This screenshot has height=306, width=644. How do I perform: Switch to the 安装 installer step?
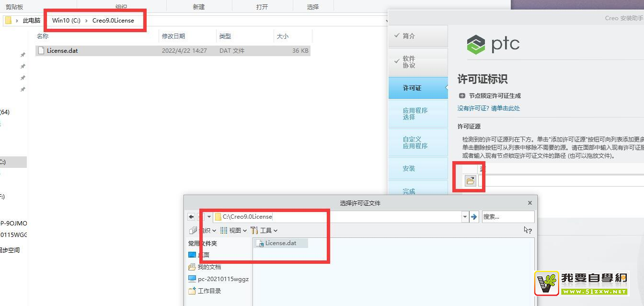point(408,168)
